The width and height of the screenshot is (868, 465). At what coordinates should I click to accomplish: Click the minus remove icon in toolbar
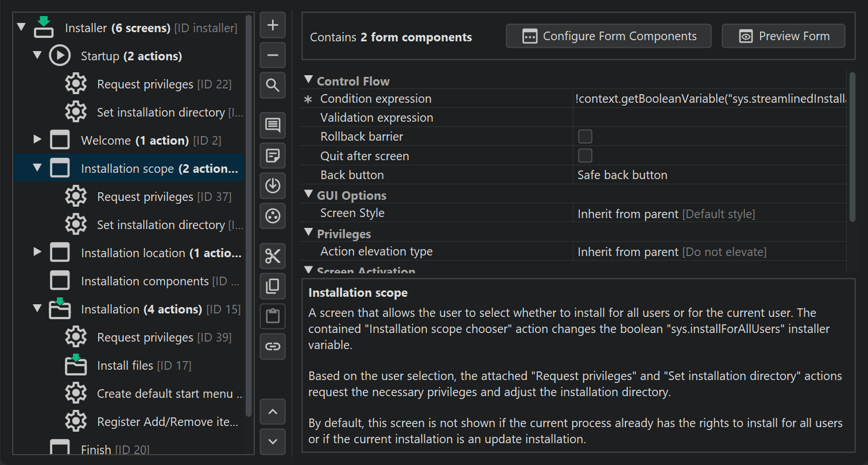(273, 56)
